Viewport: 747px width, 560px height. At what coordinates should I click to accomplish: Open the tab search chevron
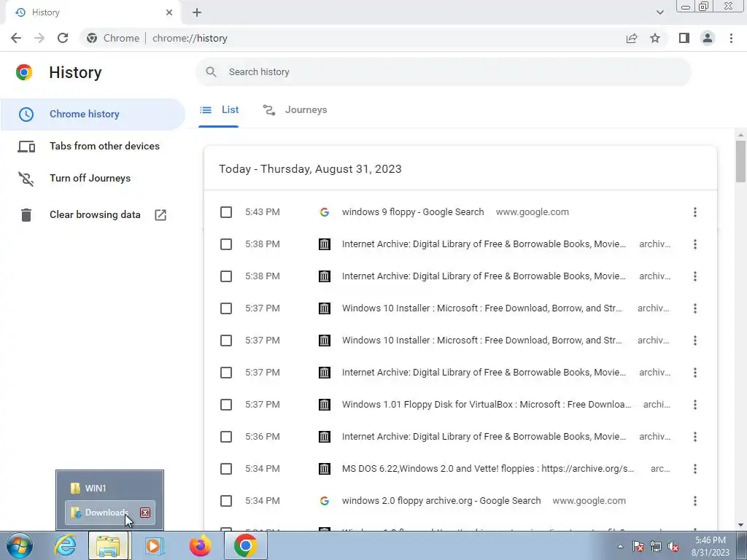(x=659, y=12)
